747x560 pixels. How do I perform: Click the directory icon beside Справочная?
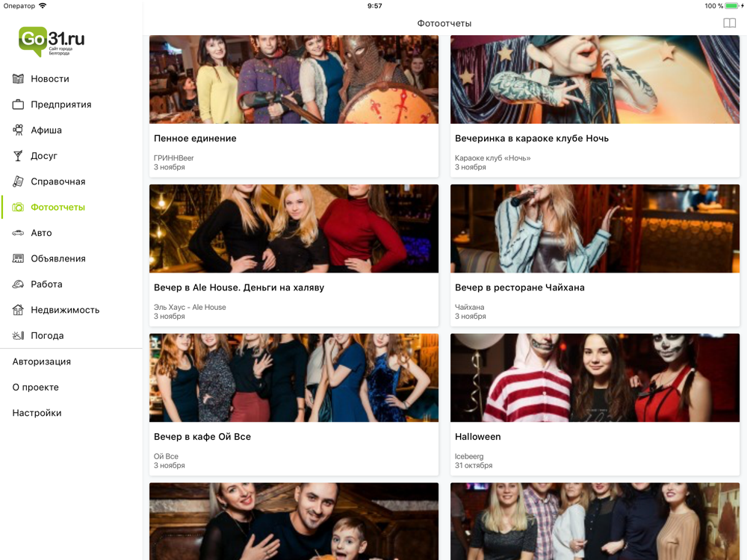(18, 181)
